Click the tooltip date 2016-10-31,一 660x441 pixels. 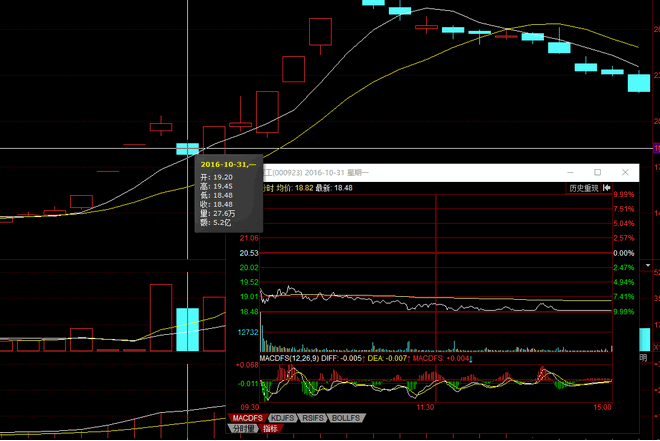[x=228, y=165]
